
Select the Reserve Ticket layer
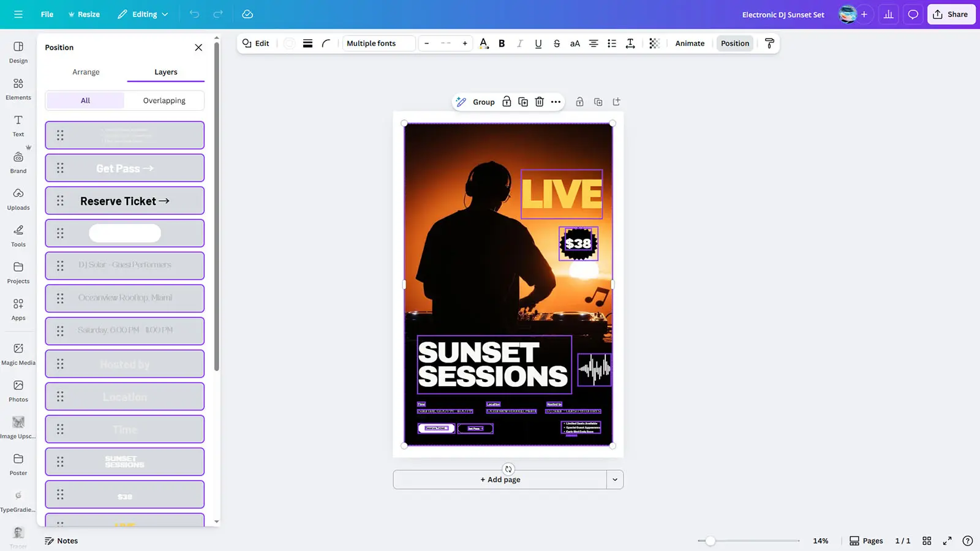click(125, 201)
